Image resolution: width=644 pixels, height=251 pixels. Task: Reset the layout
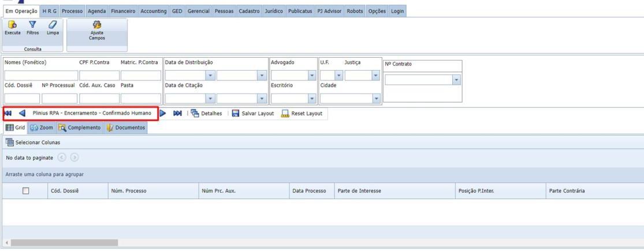[302, 113]
